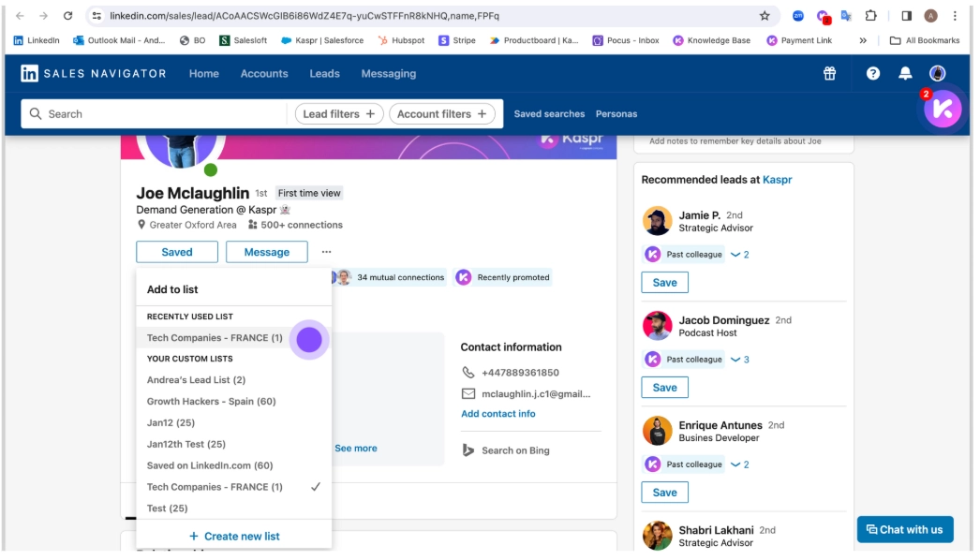This screenshot has width=980, height=560.
Task: Open the help question mark icon
Action: point(872,73)
